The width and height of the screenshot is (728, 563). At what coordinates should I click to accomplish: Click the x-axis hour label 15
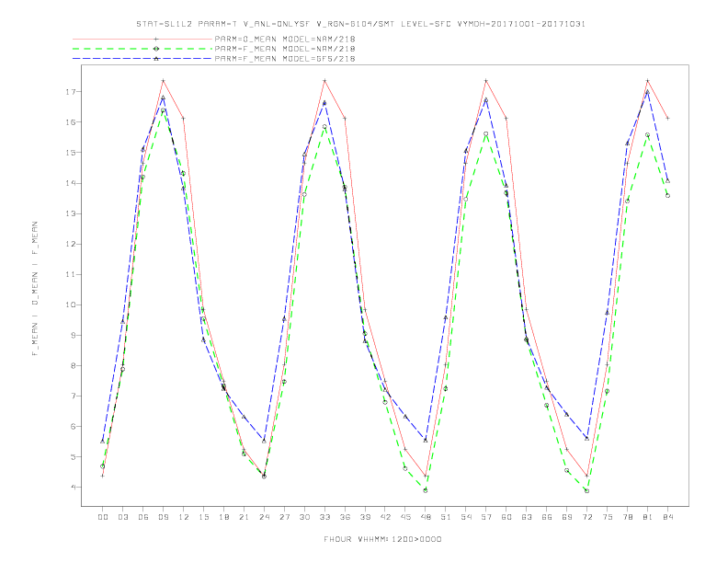click(x=203, y=517)
